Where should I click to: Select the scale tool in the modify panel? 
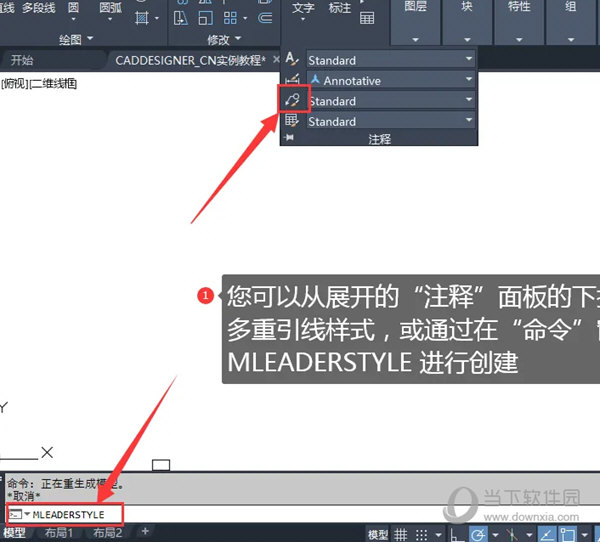click(205, 18)
